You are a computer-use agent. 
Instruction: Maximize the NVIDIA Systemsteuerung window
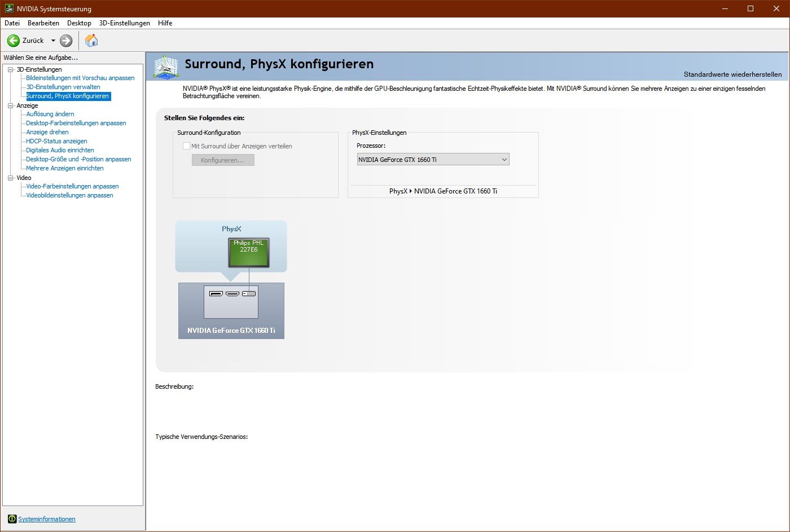(x=750, y=8)
